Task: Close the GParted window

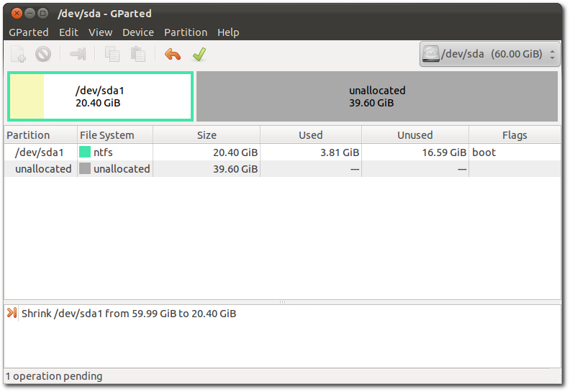Action: point(17,14)
